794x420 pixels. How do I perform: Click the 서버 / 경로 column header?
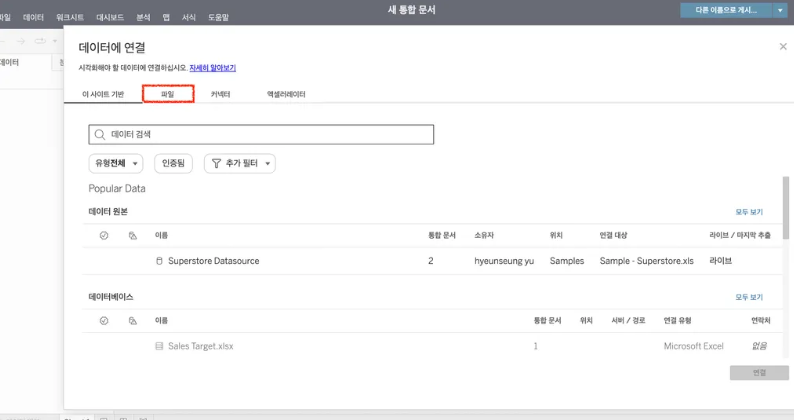coord(628,321)
